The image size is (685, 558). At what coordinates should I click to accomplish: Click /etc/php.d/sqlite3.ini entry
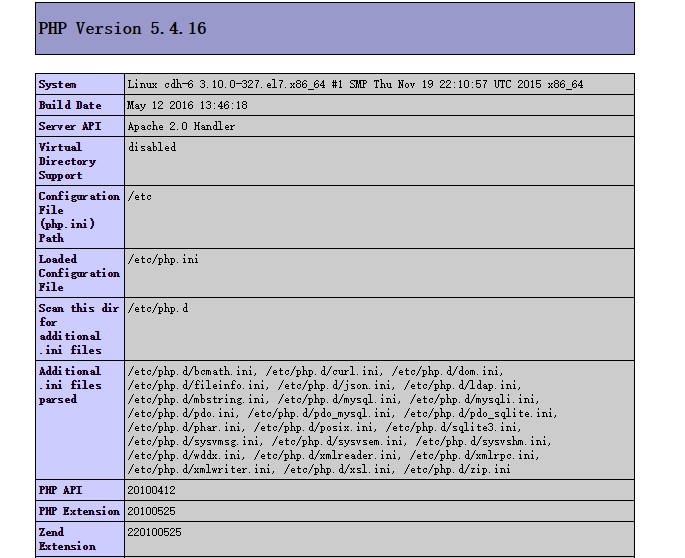[x=451, y=427]
